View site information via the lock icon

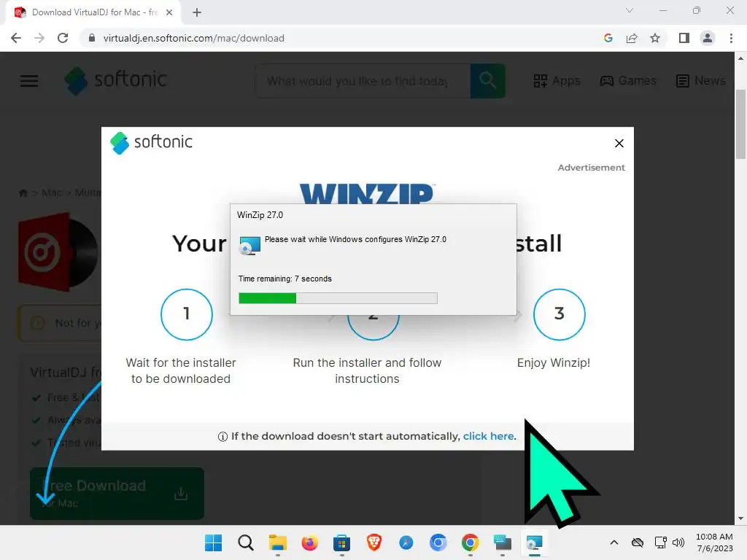click(x=92, y=38)
